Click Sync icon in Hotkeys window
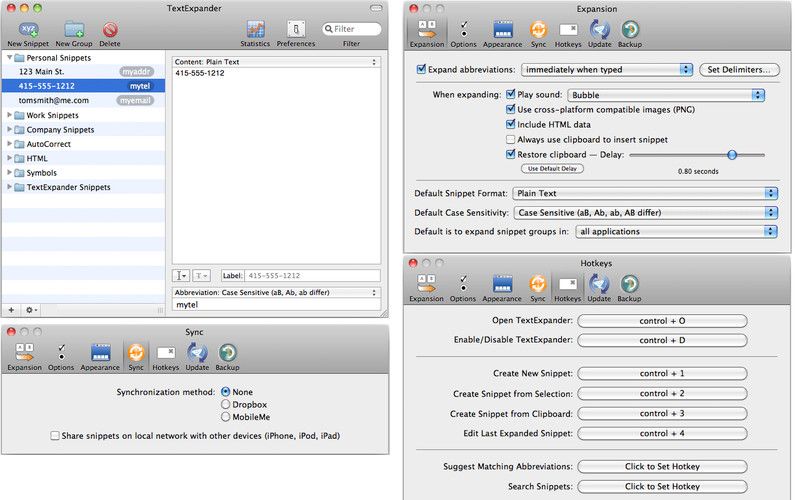The height and width of the screenshot is (500, 800). click(x=538, y=284)
